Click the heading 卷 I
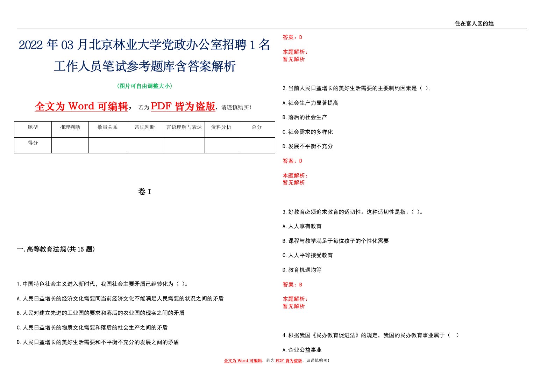The image size is (555, 392). (x=144, y=192)
